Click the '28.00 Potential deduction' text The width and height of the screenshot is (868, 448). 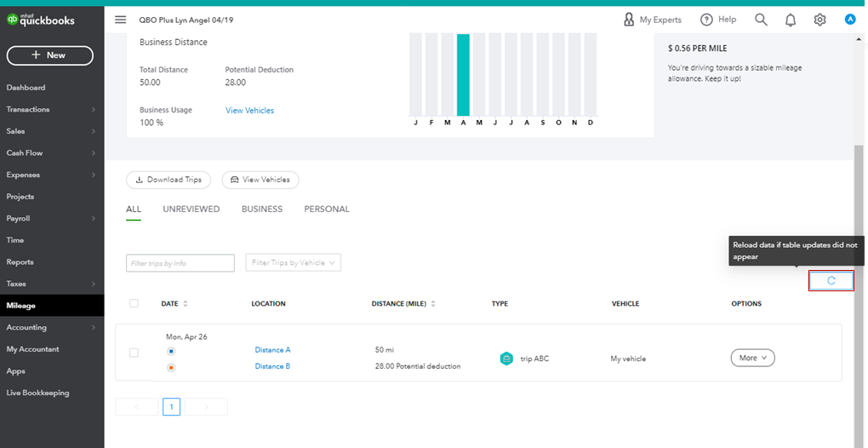[418, 366]
